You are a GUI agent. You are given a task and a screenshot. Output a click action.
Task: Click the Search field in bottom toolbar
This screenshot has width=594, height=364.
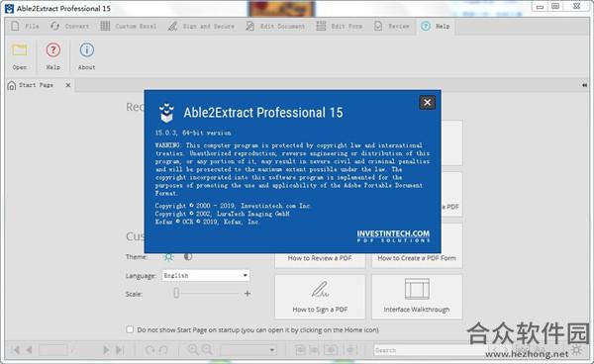[x=430, y=350]
